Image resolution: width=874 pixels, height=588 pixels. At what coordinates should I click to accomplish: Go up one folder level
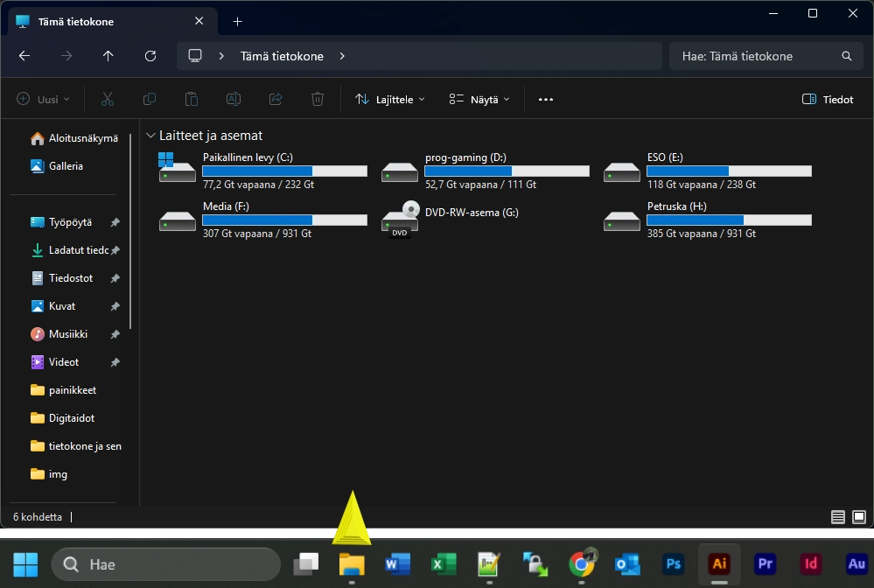[108, 56]
